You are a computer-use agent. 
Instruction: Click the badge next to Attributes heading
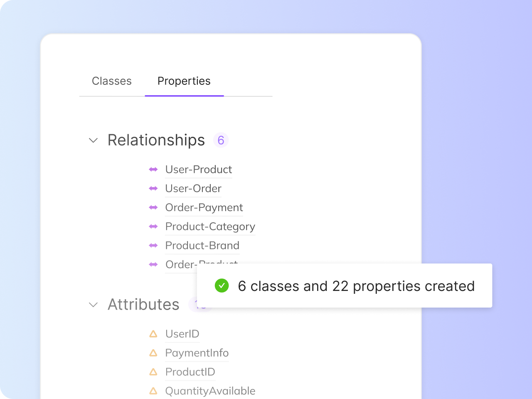(x=201, y=305)
